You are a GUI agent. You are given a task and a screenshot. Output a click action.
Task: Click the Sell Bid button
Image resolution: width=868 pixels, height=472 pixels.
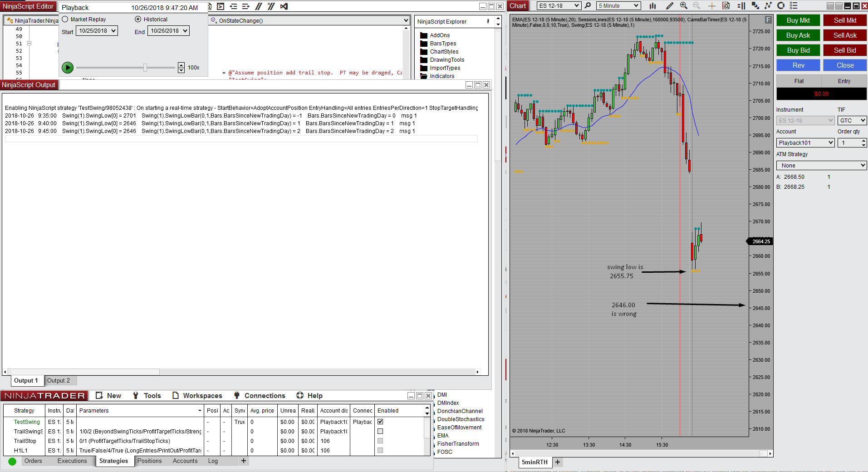845,50
